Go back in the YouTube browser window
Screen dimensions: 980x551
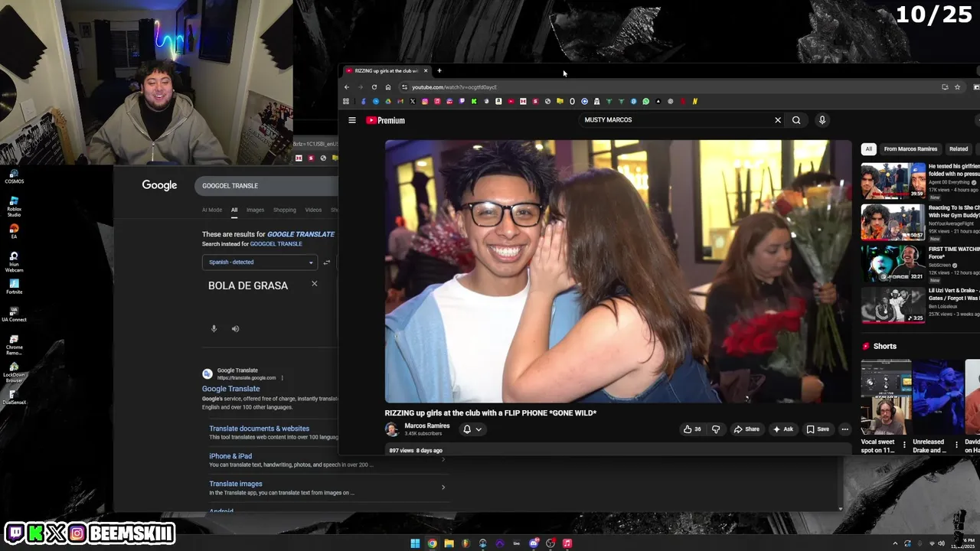pyautogui.click(x=347, y=87)
